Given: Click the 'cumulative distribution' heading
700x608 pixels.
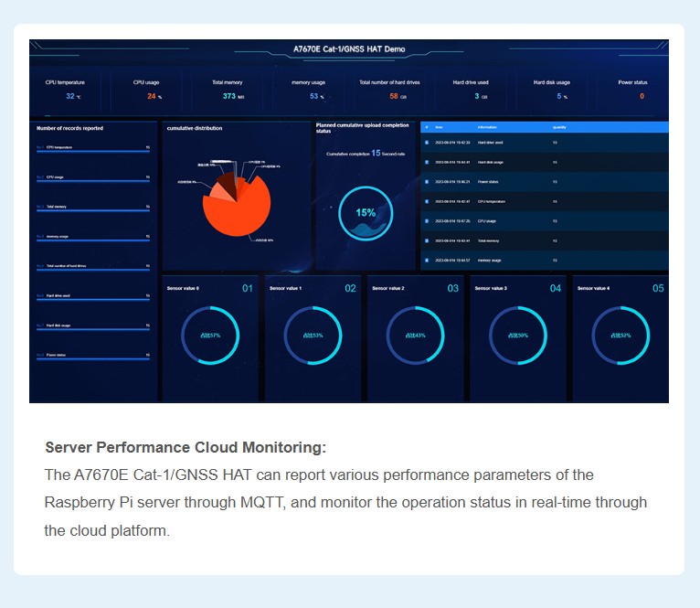Looking at the screenshot, I should (195, 128).
